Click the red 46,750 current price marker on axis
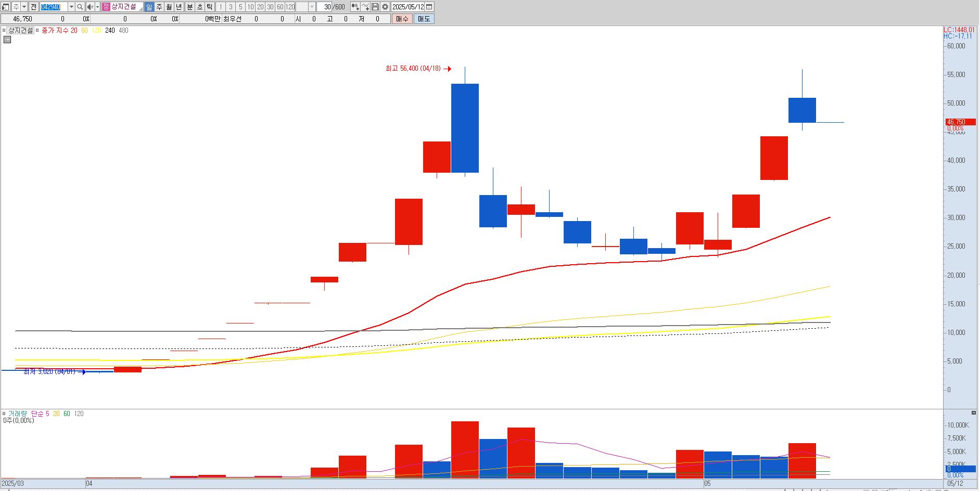Screen dimensions: 980x491 [x=960, y=122]
